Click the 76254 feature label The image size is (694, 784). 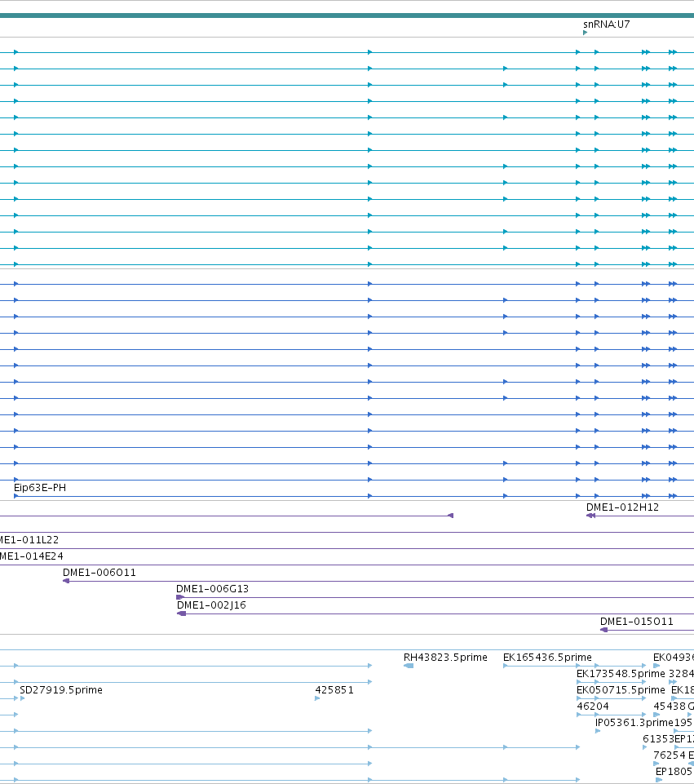tap(670, 755)
